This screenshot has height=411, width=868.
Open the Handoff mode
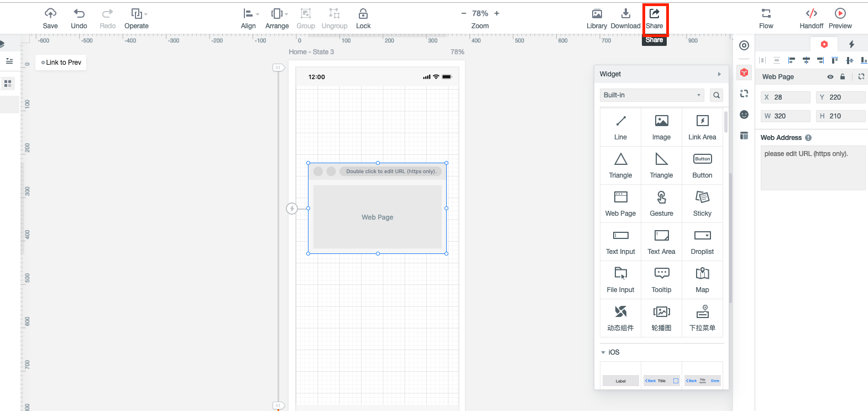(x=812, y=18)
